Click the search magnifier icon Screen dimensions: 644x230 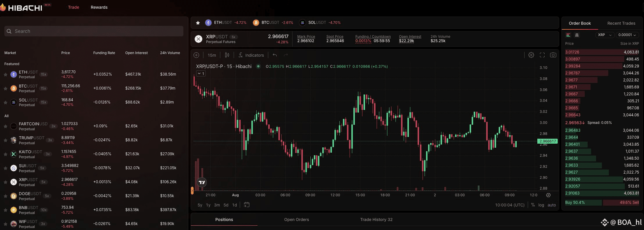click(9, 31)
